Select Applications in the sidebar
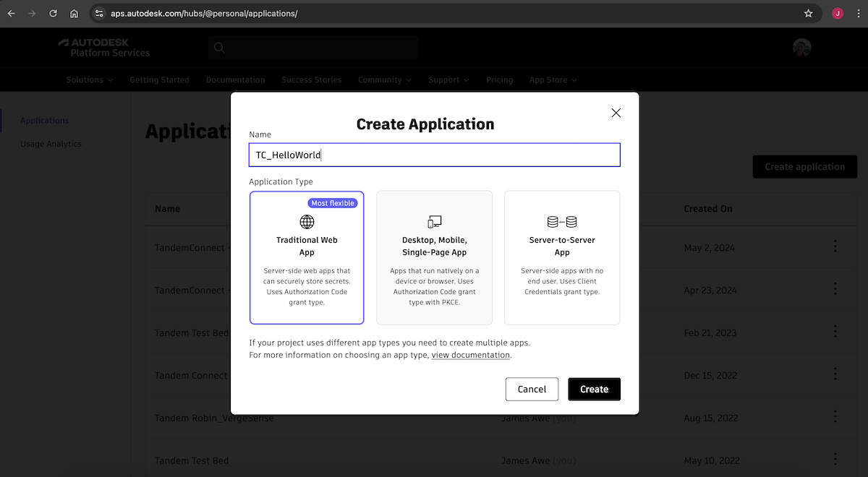Screen dimensions: 868x477 tap(45, 121)
